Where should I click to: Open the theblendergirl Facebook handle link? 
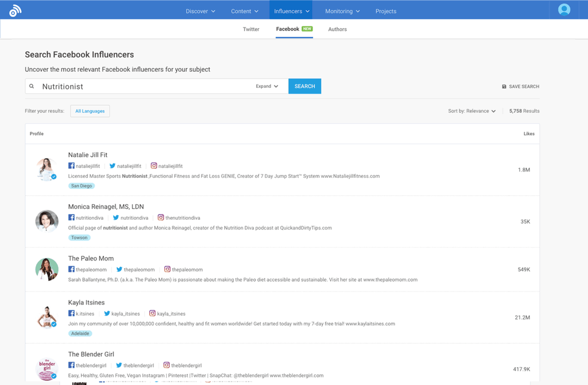click(91, 365)
